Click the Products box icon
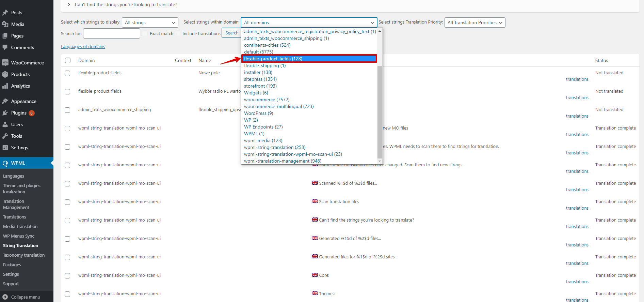This screenshot has height=302, width=644. (x=5, y=74)
